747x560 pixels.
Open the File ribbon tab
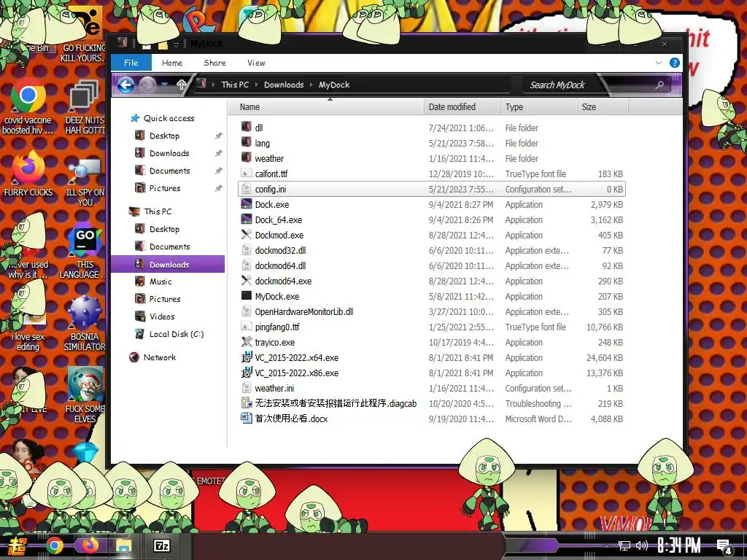click(x=131, y=63)
